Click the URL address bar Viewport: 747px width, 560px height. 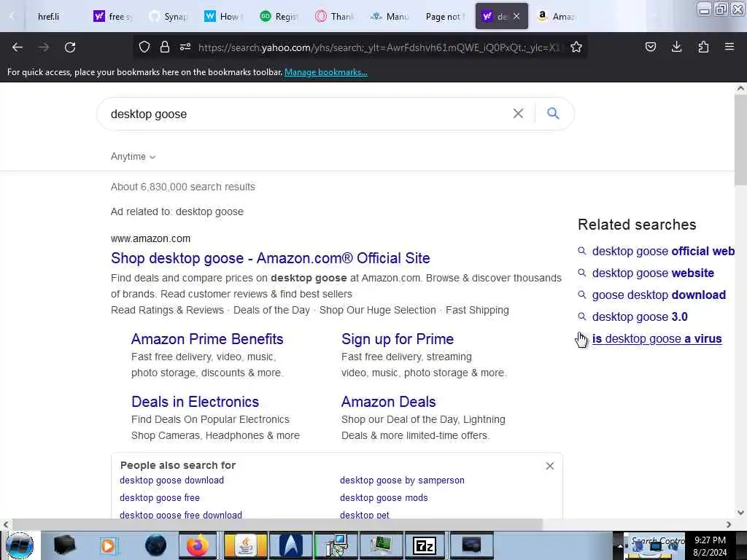[x=379, y=47]
